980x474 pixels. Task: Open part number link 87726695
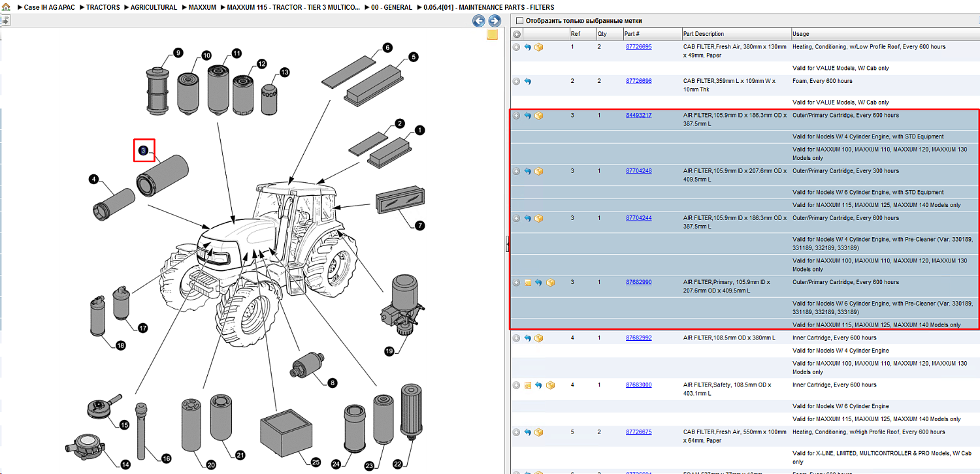[x=638, y=47]
